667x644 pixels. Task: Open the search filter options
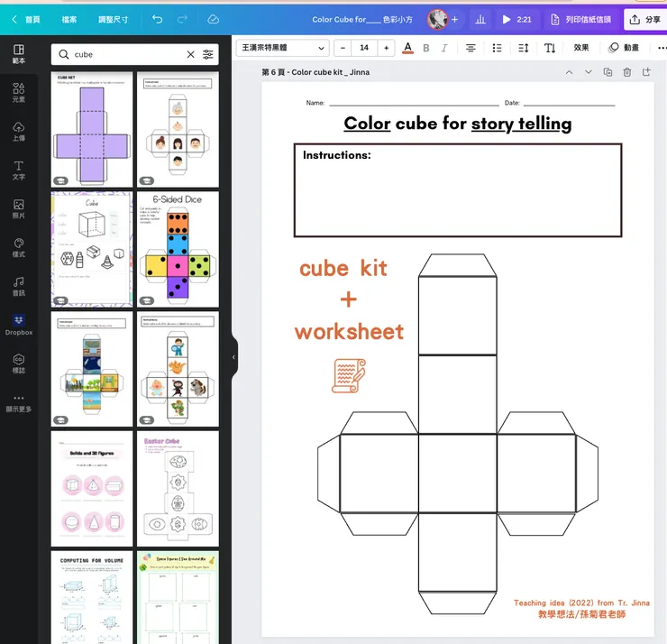[x=208, y=54]
